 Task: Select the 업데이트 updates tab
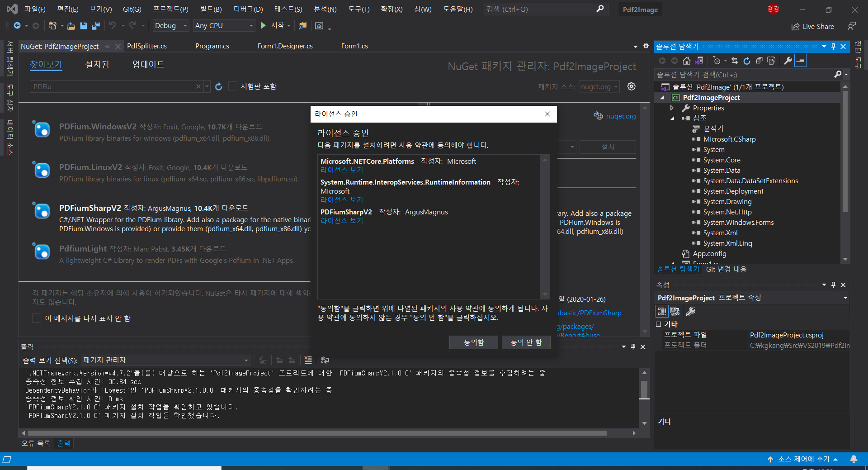tap(148, 65)
